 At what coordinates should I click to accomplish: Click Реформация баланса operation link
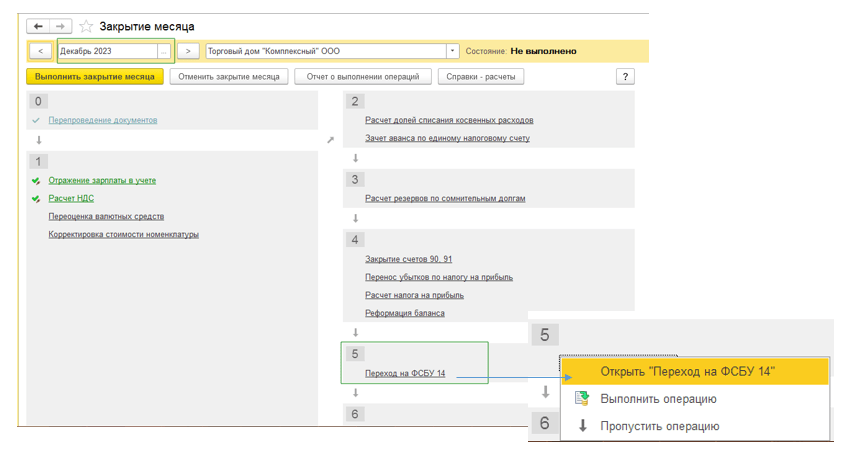405,313
